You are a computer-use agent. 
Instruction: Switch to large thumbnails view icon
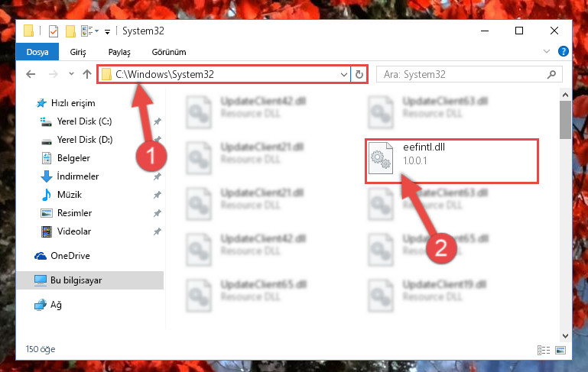point(560,350)
